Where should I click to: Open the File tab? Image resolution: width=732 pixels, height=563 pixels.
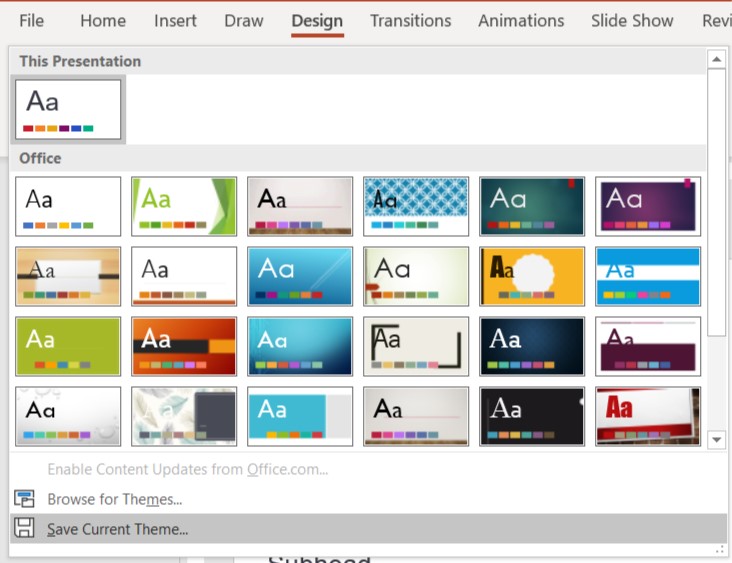31,21
